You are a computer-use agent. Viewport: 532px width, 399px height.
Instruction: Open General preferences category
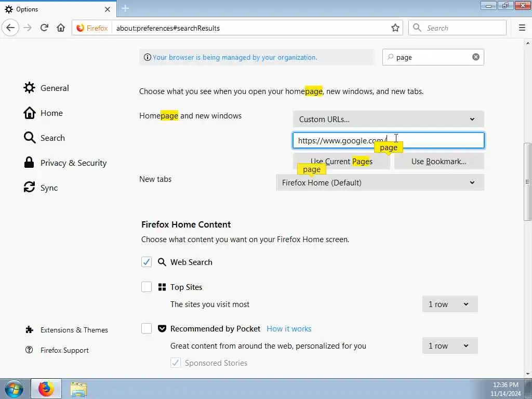point(46,88)
